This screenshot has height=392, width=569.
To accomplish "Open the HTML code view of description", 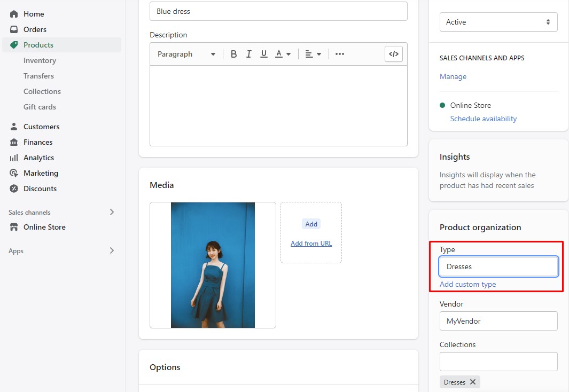I will click(x=394, y=53).
